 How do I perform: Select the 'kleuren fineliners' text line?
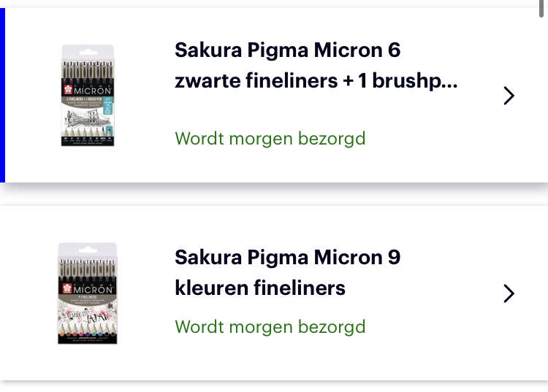pyautogui.click(x=260, y=288)
